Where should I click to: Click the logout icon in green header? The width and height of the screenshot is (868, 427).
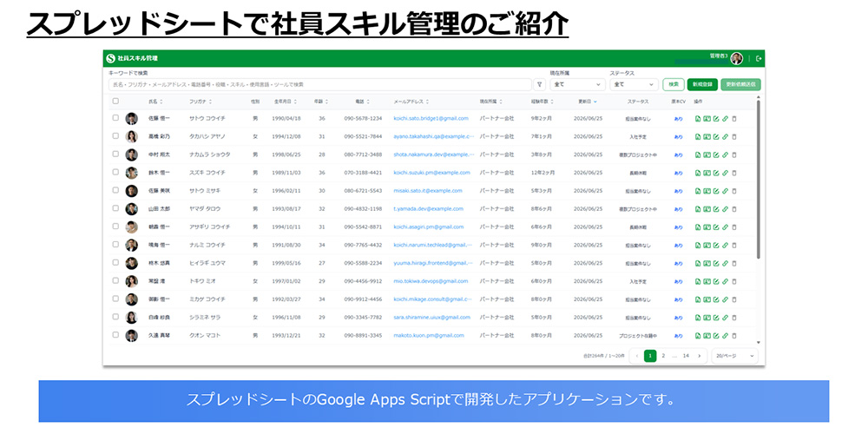[x=759, y=58]
